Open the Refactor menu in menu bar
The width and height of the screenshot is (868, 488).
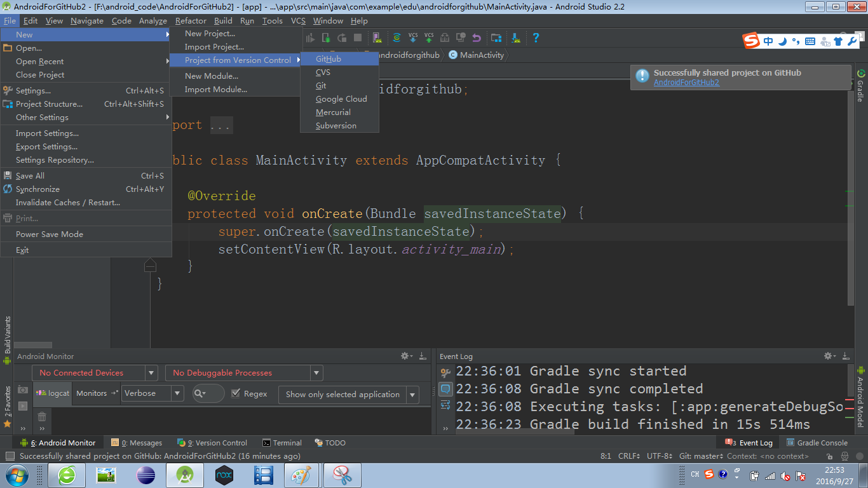[x=191, y=21]
